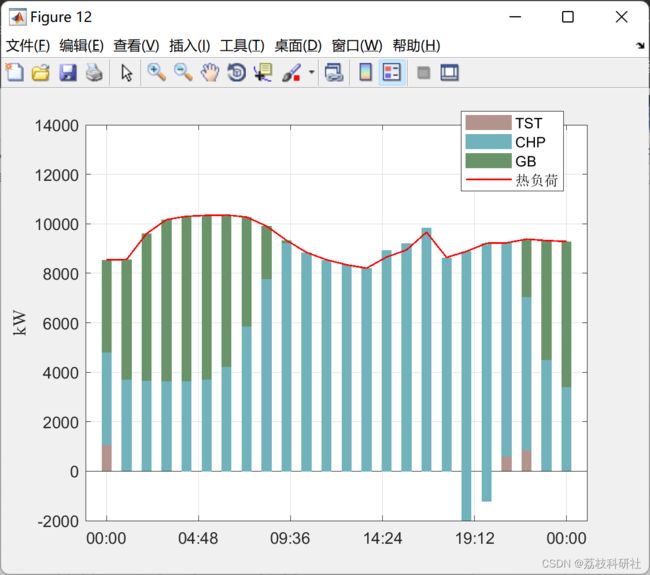Select the CHP legend label
This screenshot has width=650, height=575.
530,142
